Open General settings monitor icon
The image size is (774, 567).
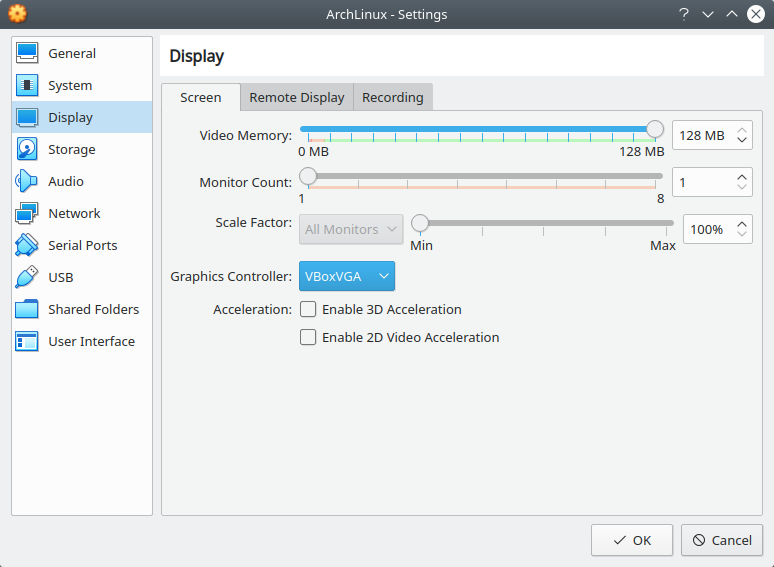tap(27, 53)
